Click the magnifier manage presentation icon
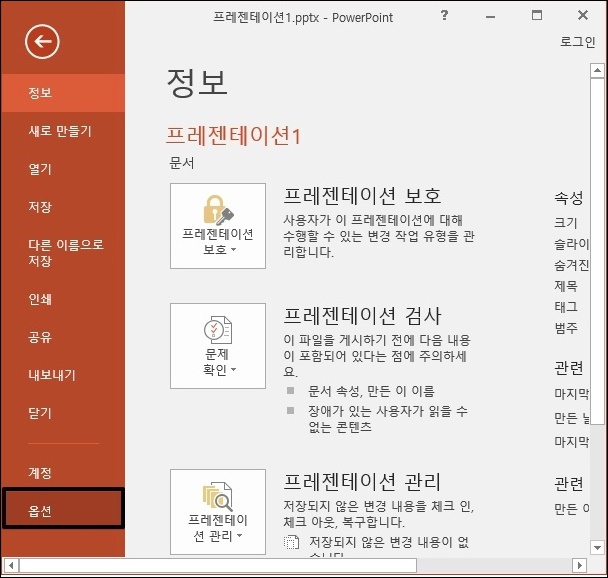608x578 pixels. click(218, 496)
